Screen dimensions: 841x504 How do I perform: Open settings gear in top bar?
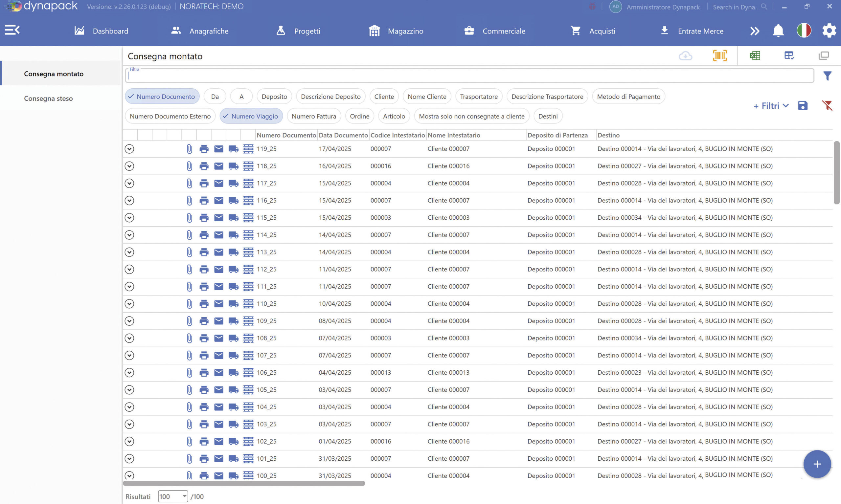(x=829, y=31)
